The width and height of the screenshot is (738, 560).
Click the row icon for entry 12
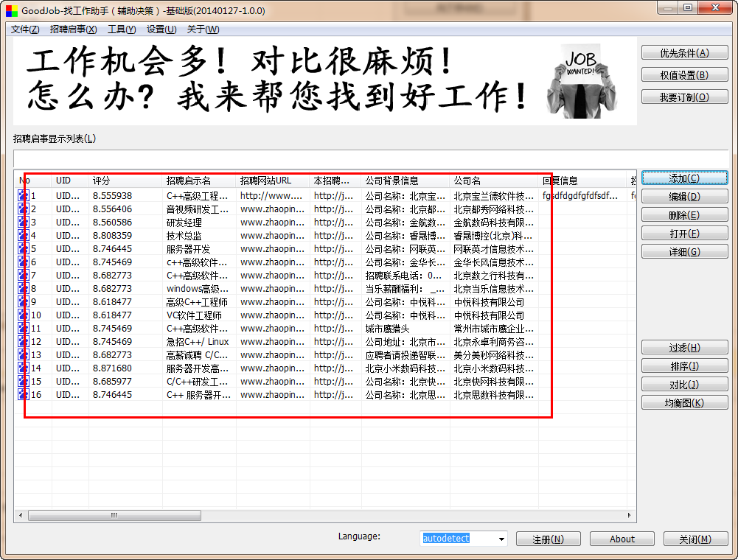(x=24, y=341)
